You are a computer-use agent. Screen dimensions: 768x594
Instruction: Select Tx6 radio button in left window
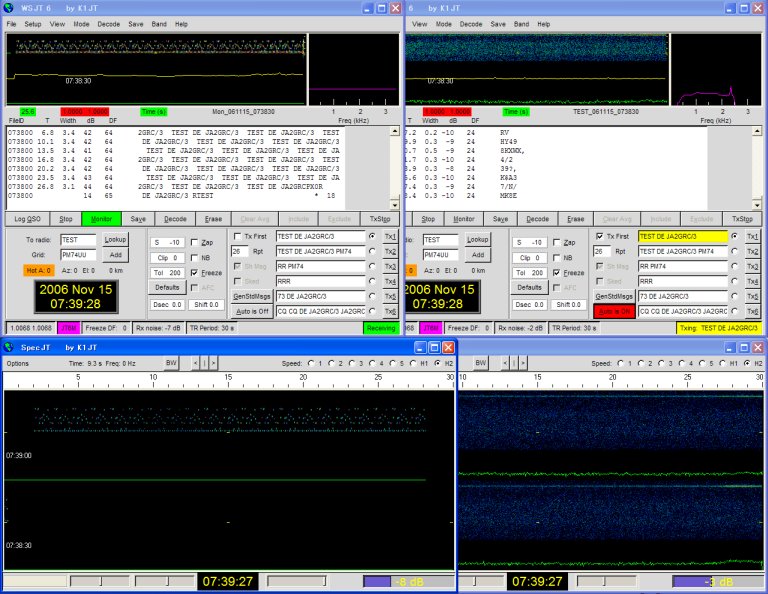[372, 311]
